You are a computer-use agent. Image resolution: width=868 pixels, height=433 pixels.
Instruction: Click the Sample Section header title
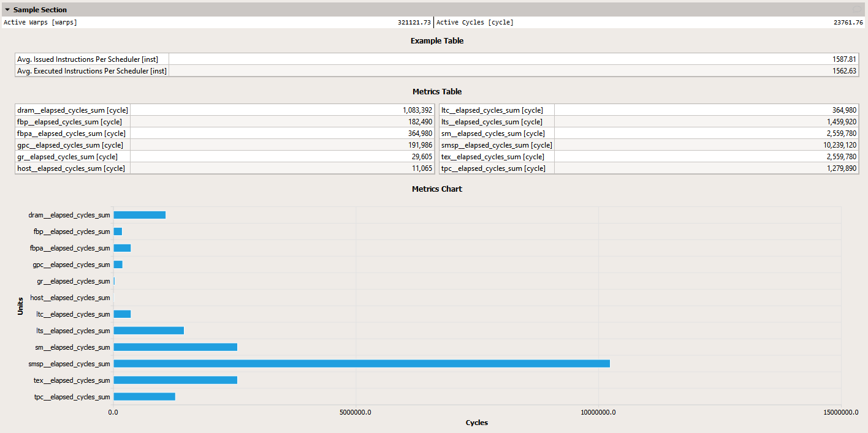pos(40,10)
